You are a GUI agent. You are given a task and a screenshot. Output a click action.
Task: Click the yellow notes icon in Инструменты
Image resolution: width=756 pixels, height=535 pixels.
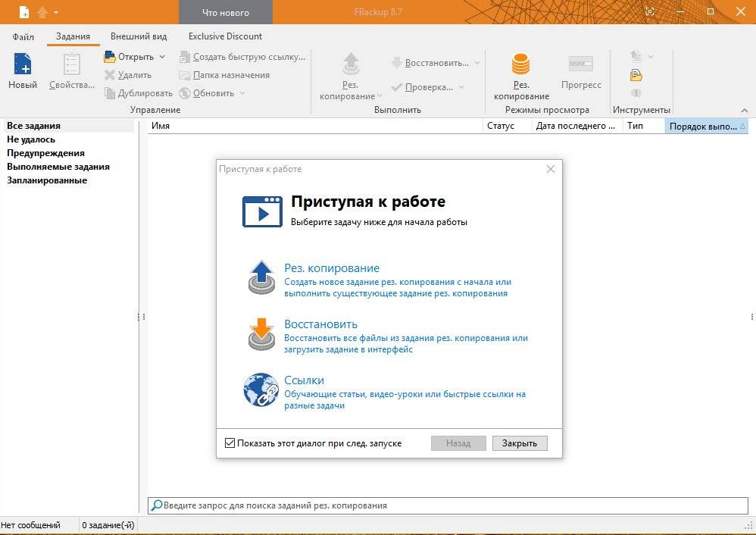(636, 75)
